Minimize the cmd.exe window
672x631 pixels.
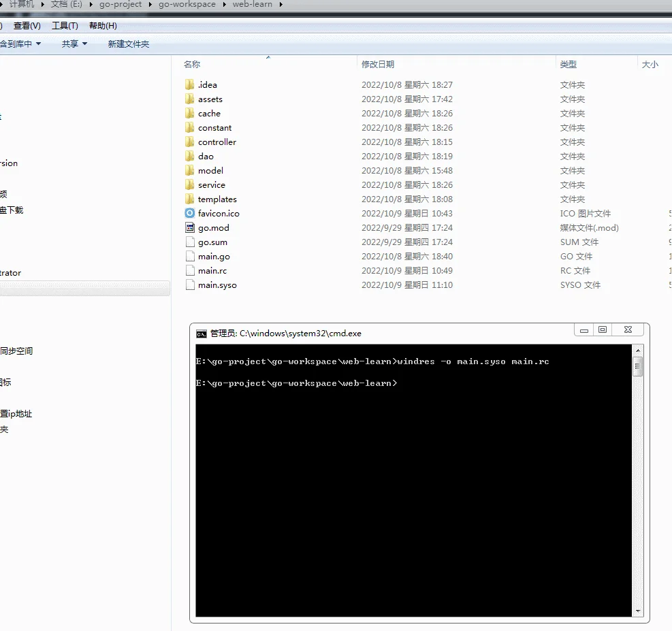pos(583,330)
